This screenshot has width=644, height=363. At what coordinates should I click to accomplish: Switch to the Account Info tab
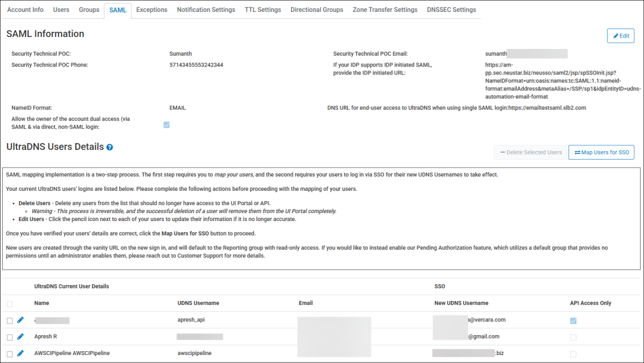tap(25, 10)
